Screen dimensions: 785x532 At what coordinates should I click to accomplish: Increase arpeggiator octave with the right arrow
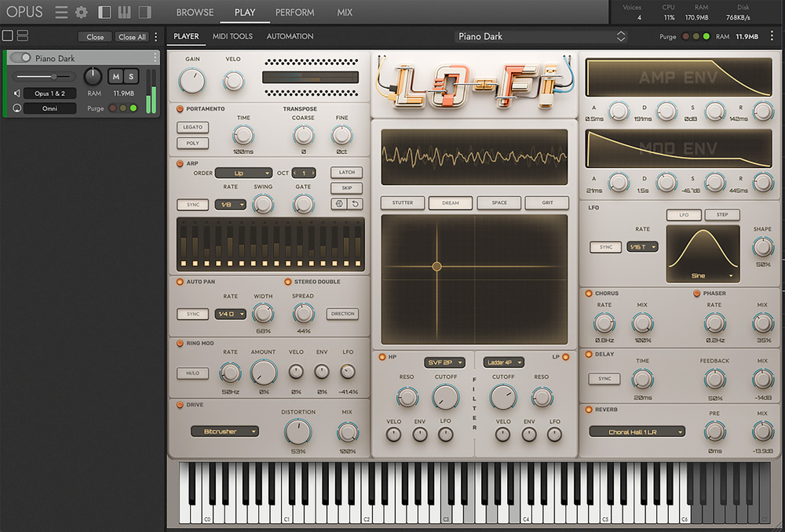pyautogui.click(x=313, y=173)
